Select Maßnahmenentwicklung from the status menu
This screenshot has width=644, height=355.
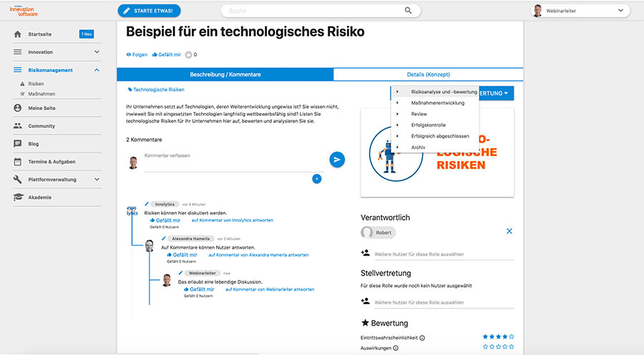(x=438, y=103)
